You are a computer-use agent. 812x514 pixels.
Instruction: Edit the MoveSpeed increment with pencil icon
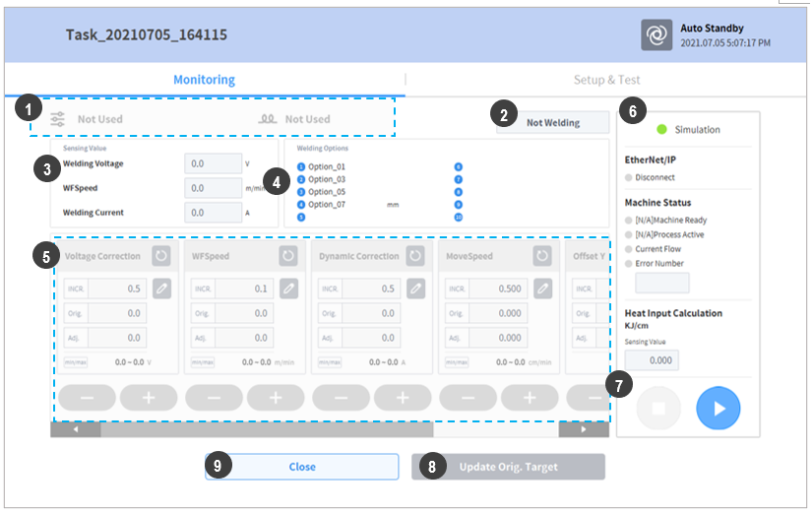click(542, 289)
